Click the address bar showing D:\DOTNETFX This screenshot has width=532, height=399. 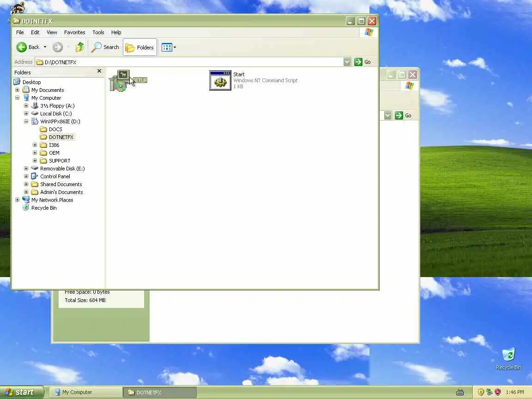(x=193, y=62)
